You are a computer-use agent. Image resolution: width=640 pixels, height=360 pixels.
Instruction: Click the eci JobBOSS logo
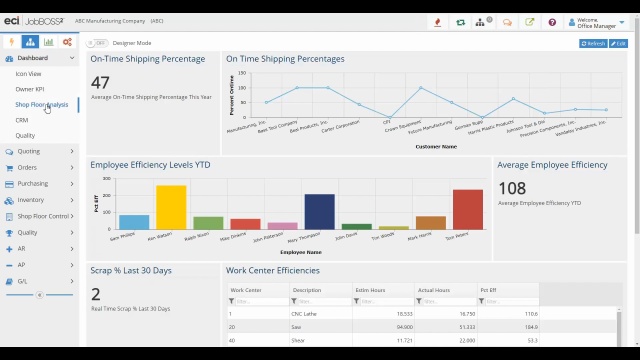[x=34, y=21]
